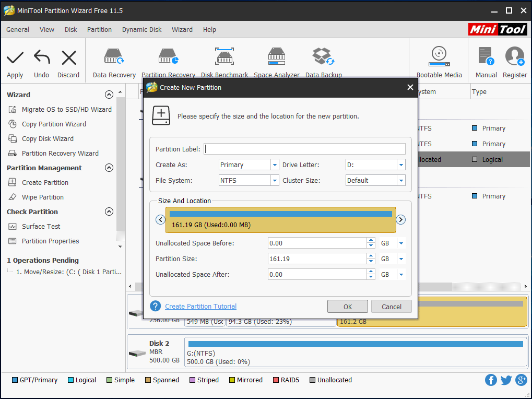
Task: Click the MiniTool logo
Action: pyautogui.click(x=498, y=30)
